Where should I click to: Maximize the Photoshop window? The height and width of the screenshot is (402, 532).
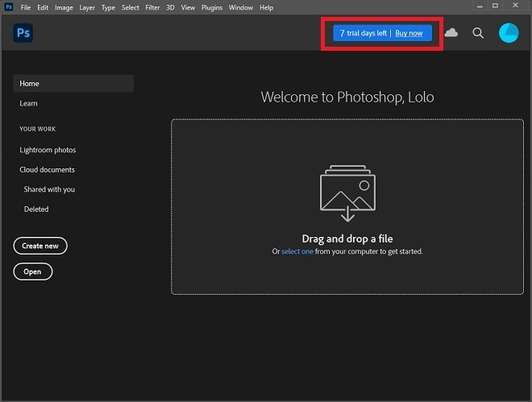pyautogui.click(x=496, y=6)
